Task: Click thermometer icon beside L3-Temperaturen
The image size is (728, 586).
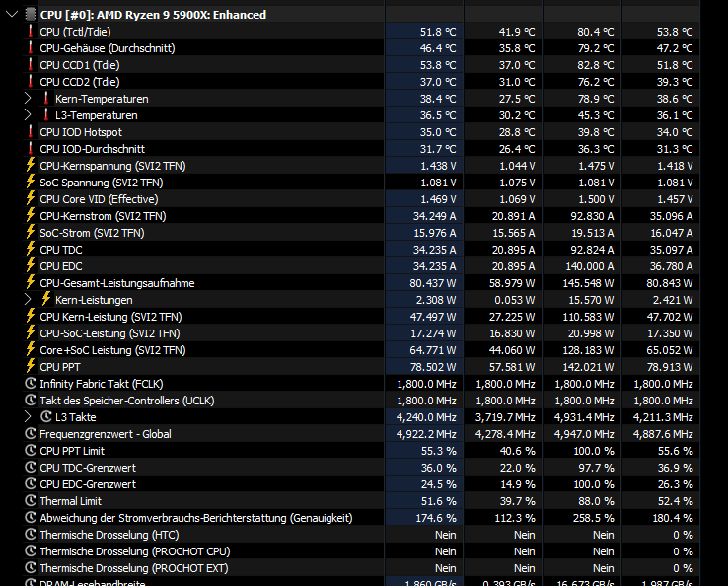Action: pos(45,115)
